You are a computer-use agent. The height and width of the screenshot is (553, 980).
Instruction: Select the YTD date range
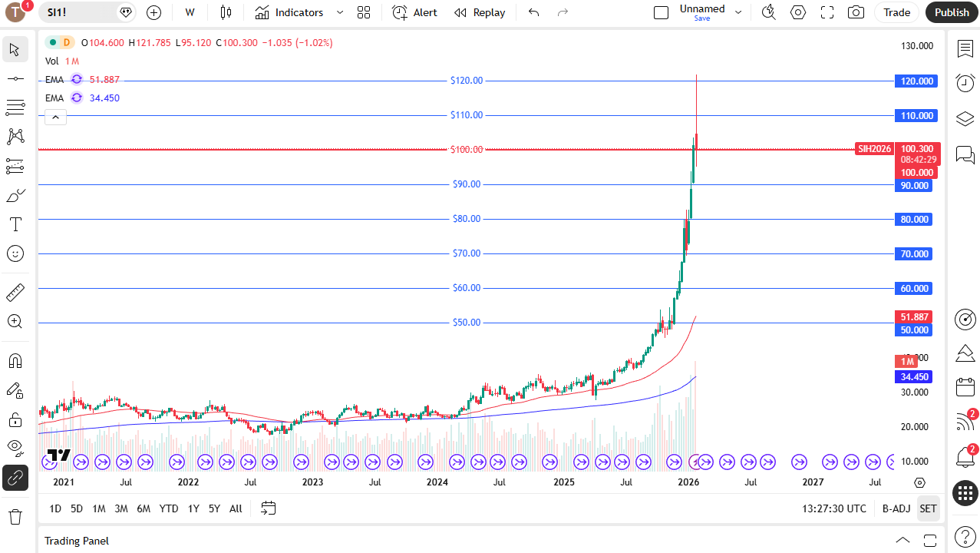[169, 508]
